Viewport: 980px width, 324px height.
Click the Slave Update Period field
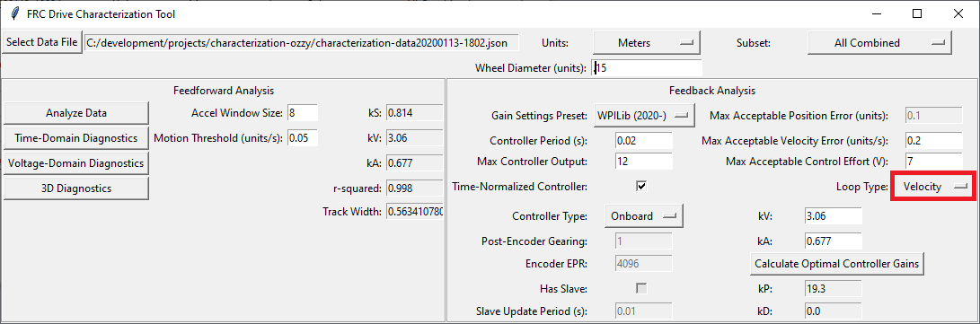644,311
